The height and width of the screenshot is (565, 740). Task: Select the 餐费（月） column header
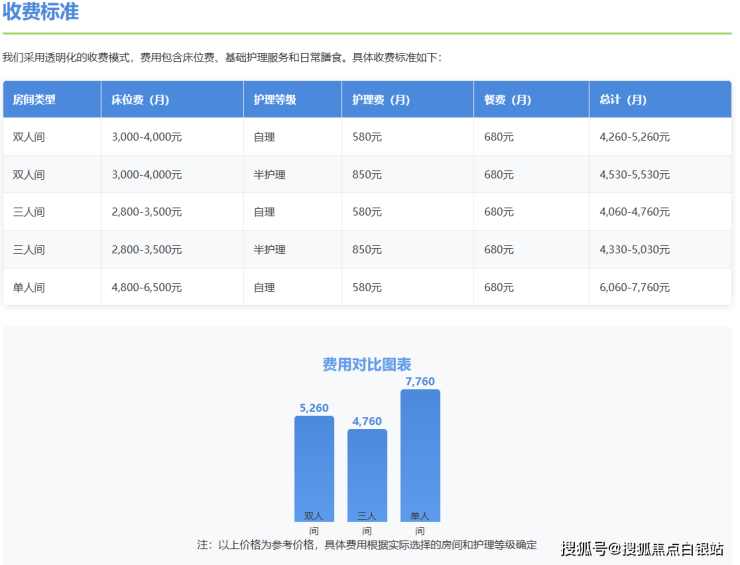pyautogui.click(x=507, y=100)
